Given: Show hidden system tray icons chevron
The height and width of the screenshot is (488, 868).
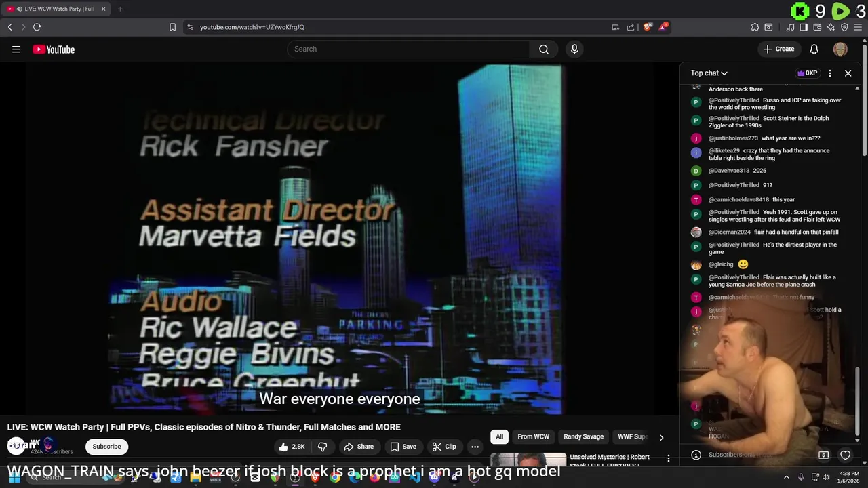Looking at the screenshot, I should click(x=786, y=477).
